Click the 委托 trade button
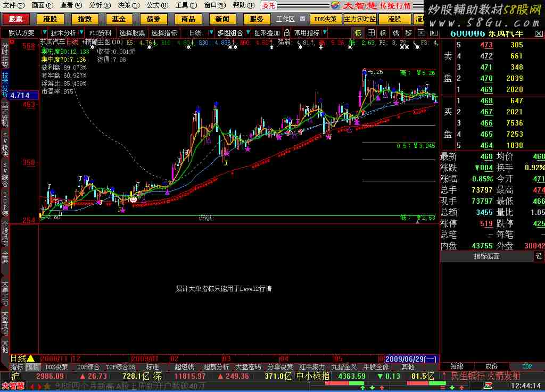Screen dimensions: 545x392 pos(268,5)
